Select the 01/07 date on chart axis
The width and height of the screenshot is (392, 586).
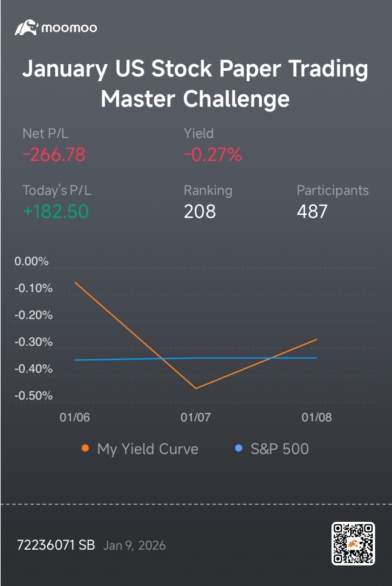(195, 417)
